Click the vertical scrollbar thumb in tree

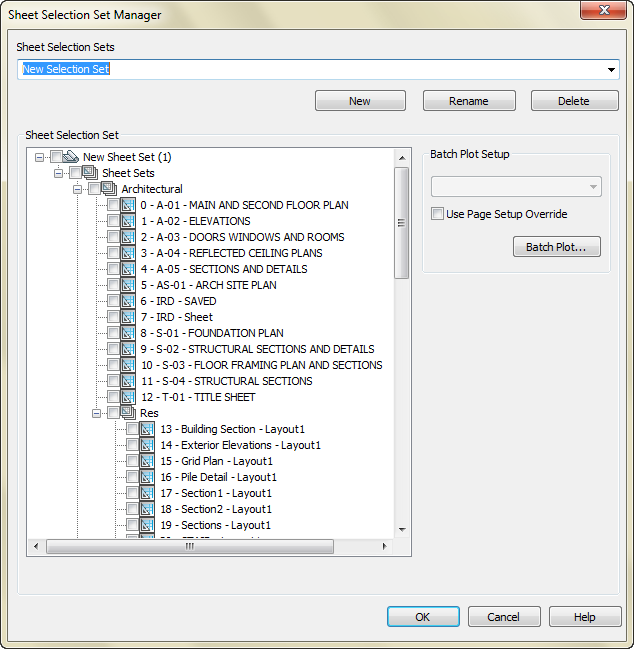click(x=401, y=223)
